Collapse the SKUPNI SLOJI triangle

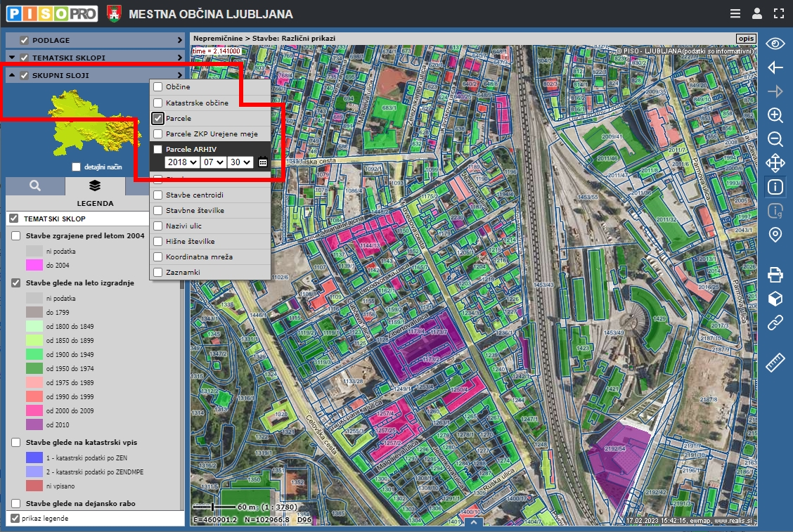12,75
